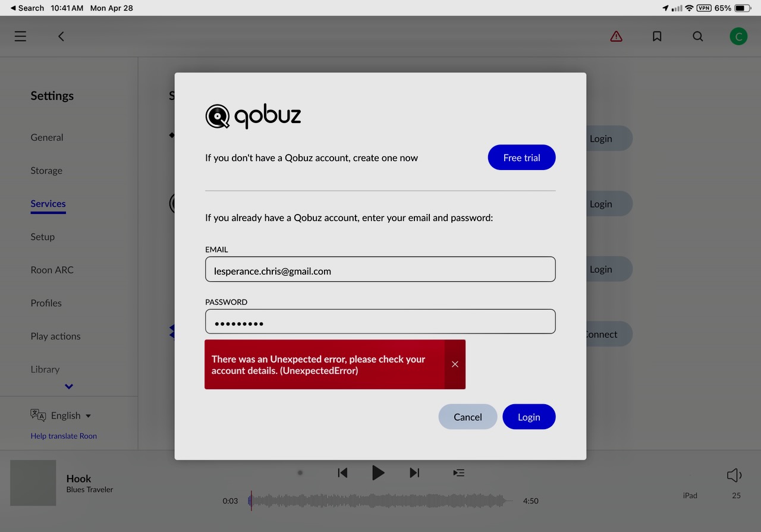Go back with the left chevron

pyautogui.click(x=61, y=36)
